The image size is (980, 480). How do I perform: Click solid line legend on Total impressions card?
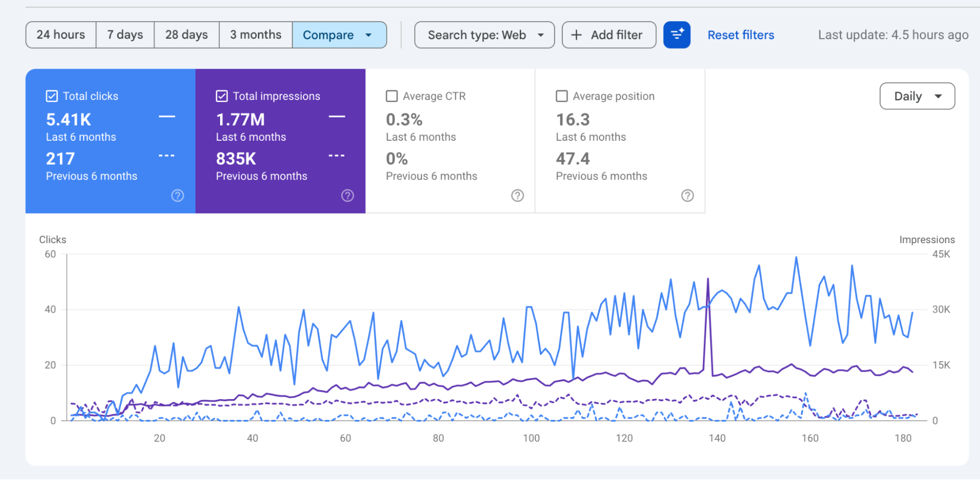point(337,117)
